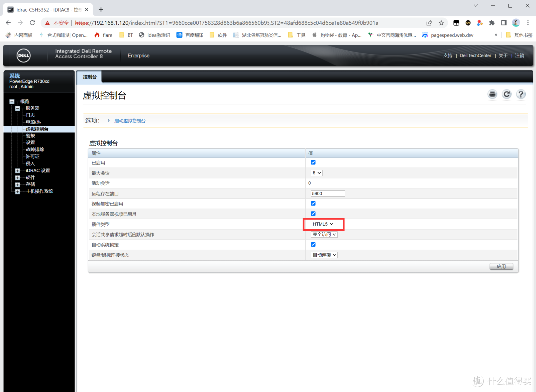
Task: Expand the 硬件 tree node
Action: [18, 177]
